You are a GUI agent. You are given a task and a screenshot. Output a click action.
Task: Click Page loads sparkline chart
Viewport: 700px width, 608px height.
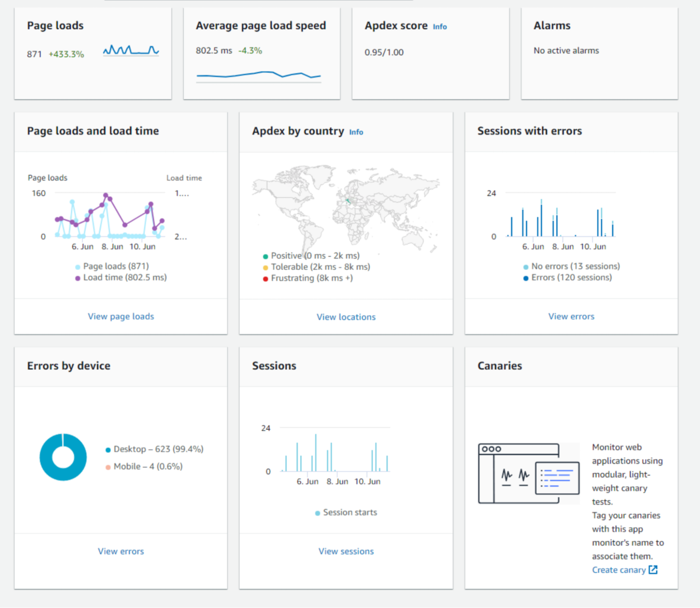[131, 50]
